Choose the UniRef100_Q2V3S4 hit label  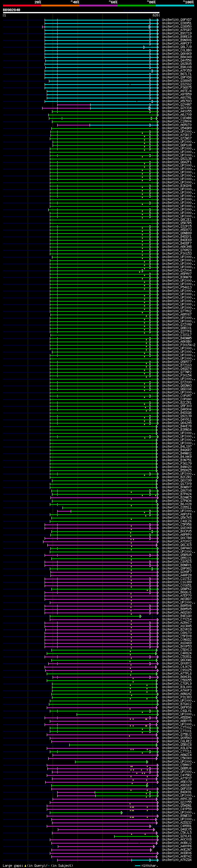click(177, 108)
